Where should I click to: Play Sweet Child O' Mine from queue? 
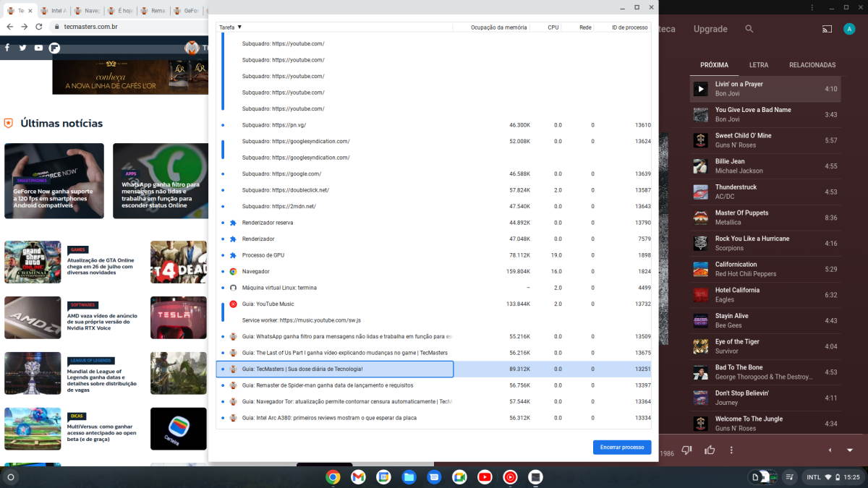click(x=765, y=140)
